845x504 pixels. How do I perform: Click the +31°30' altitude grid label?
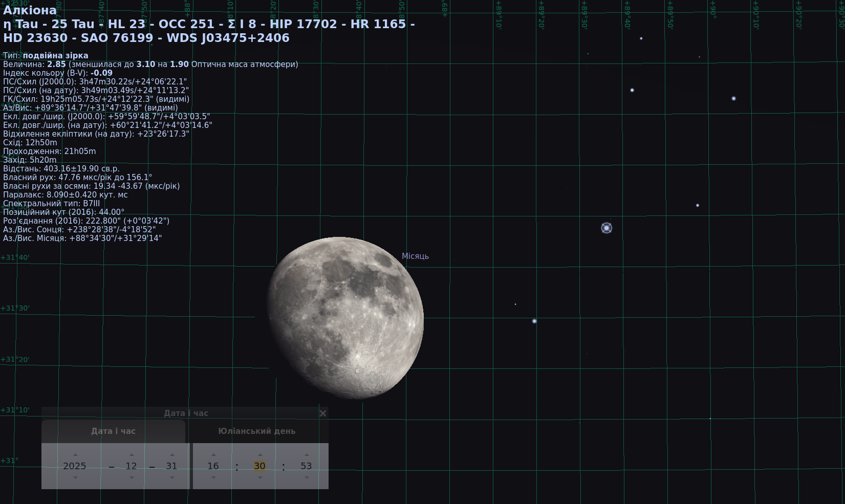(x=15, y=308)
